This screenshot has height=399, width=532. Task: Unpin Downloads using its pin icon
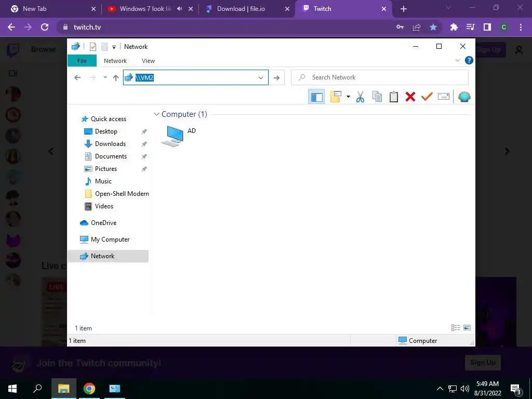pyautogui.click(x=144, y=144)
